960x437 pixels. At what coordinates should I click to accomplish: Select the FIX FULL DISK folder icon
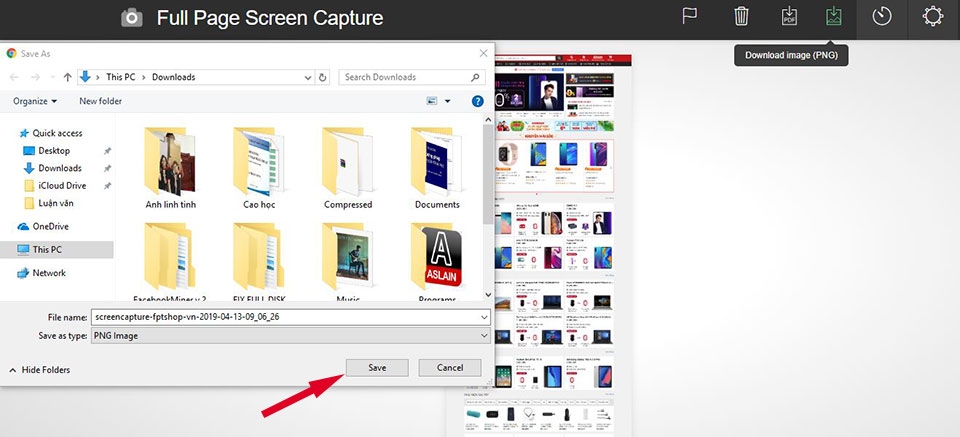[259, 257]
